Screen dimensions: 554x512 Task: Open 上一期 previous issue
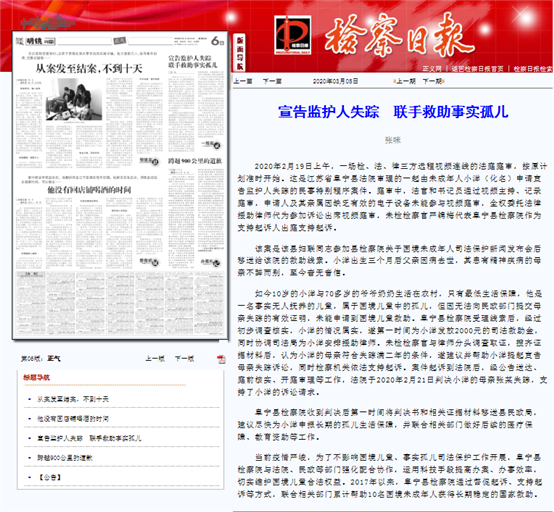(x=405, y=81)
